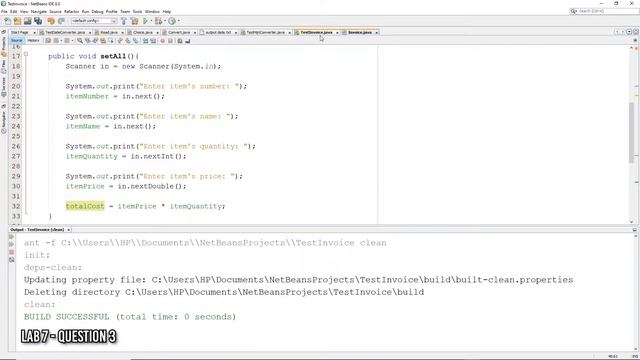Click the Open Project toolbar icon
Viewport: 640px width, 360px height.
[27, 21]
